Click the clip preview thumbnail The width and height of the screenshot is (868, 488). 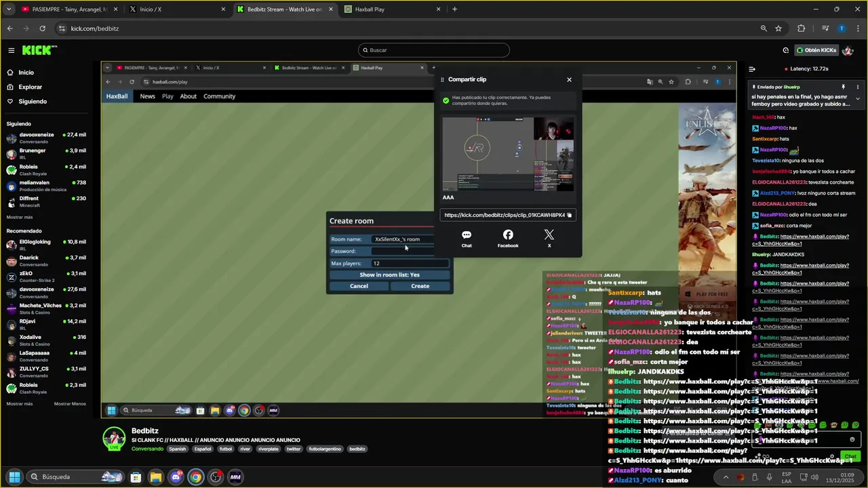pyautogui.click(x=508, y=154)
